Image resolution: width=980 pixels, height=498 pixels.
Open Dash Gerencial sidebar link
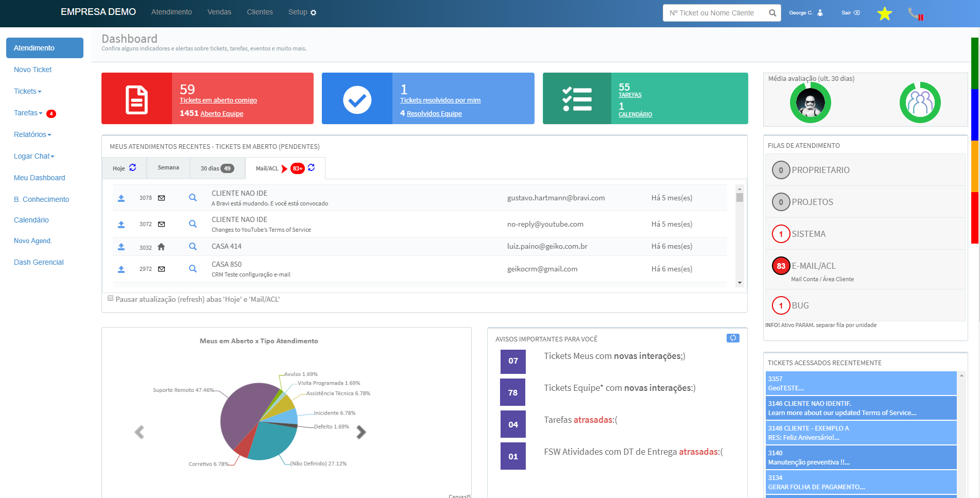click(39, 262)
